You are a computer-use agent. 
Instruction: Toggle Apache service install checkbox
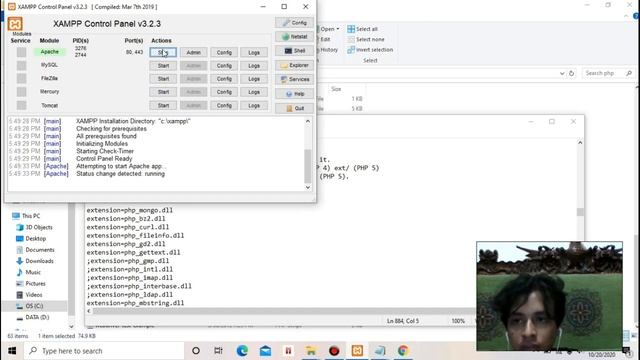(21, 52)
